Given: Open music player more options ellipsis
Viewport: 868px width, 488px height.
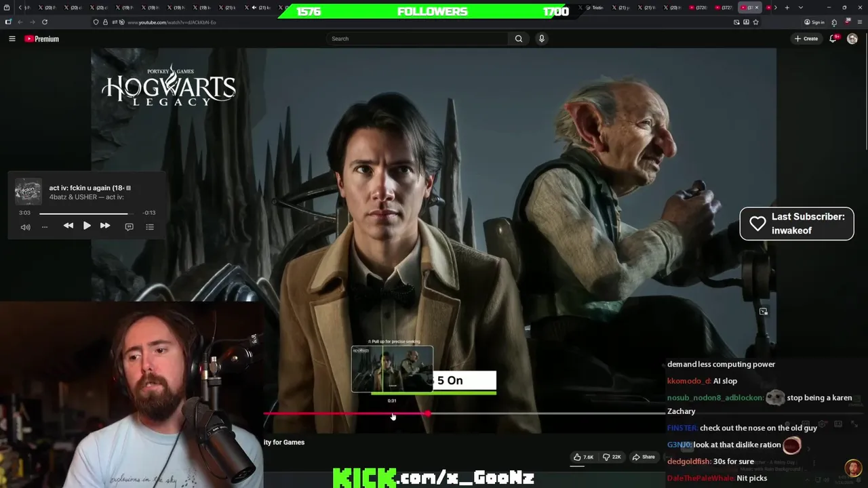Looking at the screenshot, I should 45,227.
